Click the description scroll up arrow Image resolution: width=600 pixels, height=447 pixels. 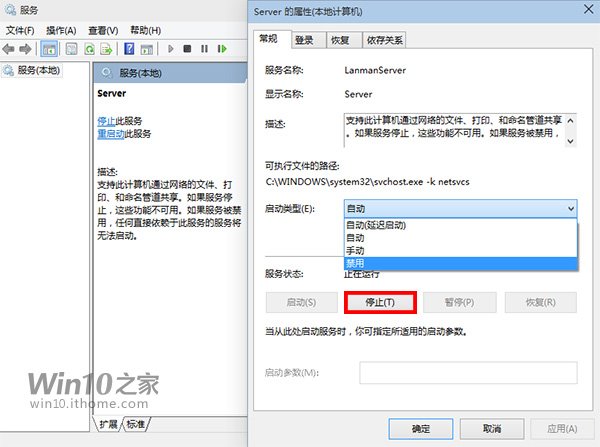pyautogui.click(x=570, y=121)
